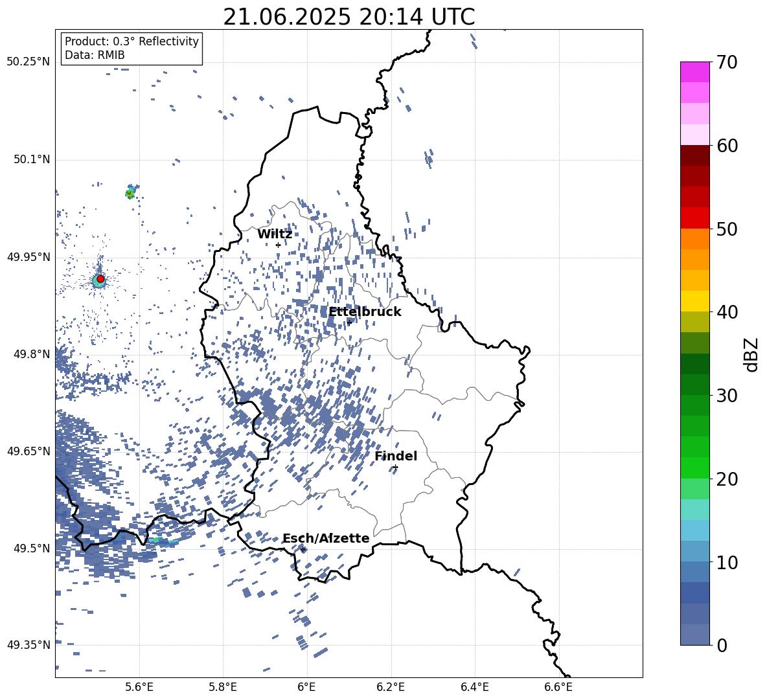Click the 50.25°N latitude label
This screenshot has width=767, height=700.
click(29, 62)
